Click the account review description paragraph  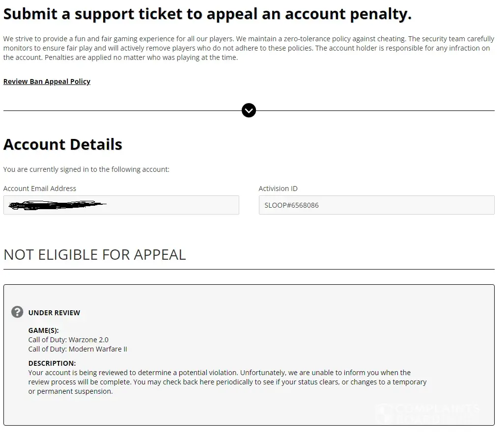(226, 382)
